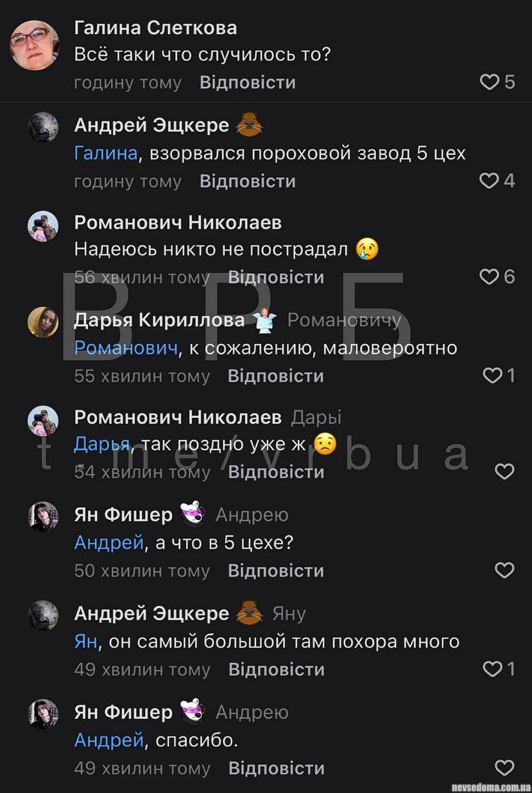Like Галина Слеткова's comment with heart icon
Viewport: 532px width, 793px height.
490,82
